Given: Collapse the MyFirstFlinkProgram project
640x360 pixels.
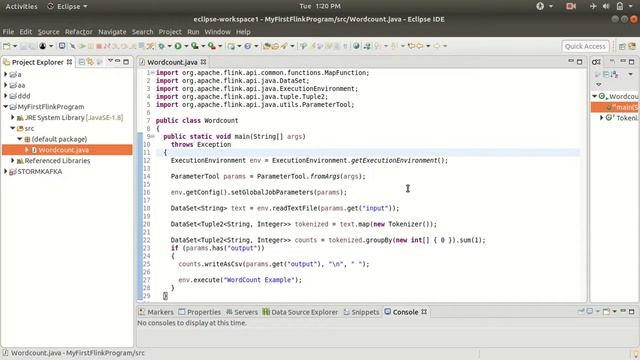Looking at the screenshot, I should pyautogui.click(x=6, y=107).
